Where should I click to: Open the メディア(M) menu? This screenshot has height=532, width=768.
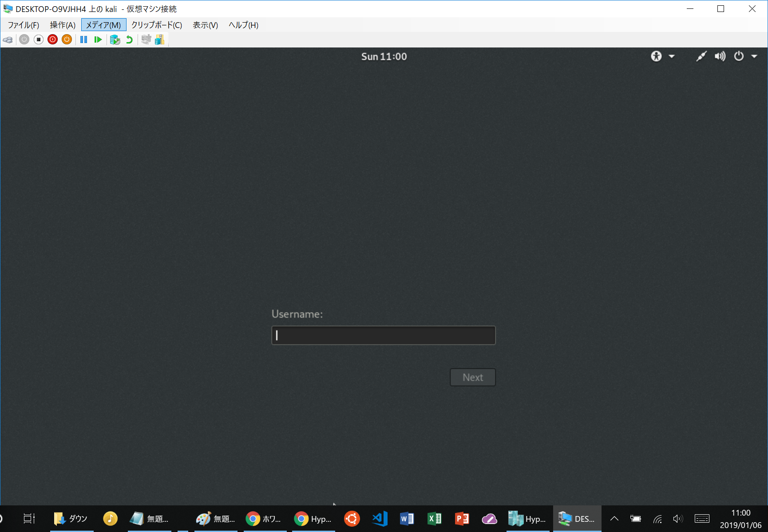(103, 25)
